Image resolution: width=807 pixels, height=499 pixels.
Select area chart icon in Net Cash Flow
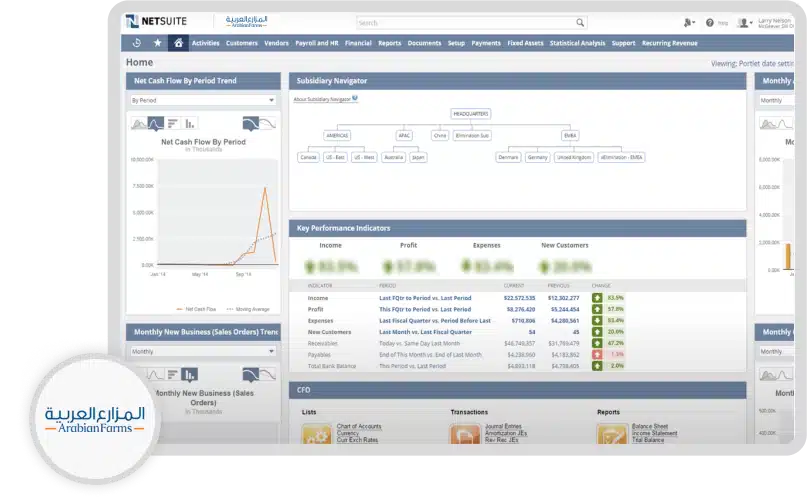point(138,123)
